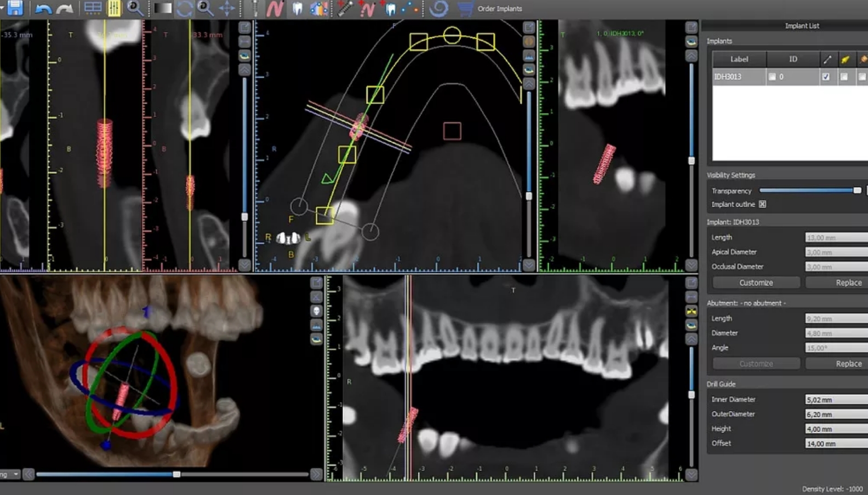This screenshot has height=495, width=868.
Task: Select the Implant List panel header
Action: (802, 26)
